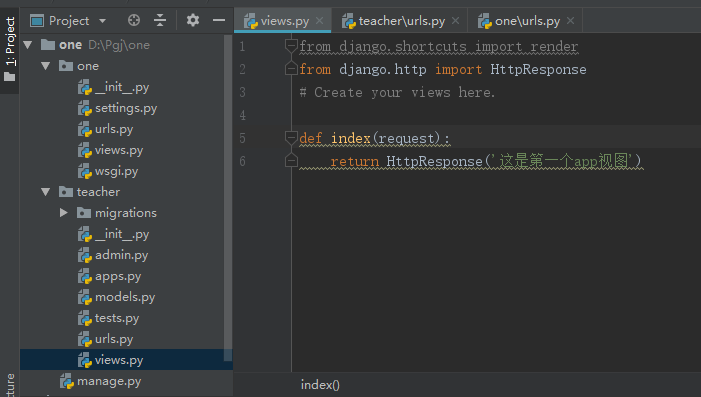Hide the Project panel with minus icon
Screen dimensions: 701x397
[219, 20]
